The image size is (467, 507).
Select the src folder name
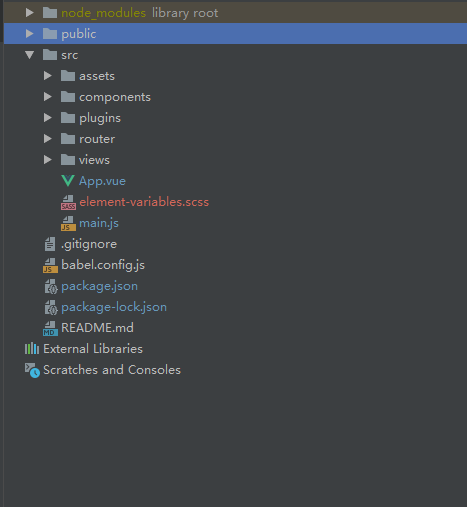70,55
